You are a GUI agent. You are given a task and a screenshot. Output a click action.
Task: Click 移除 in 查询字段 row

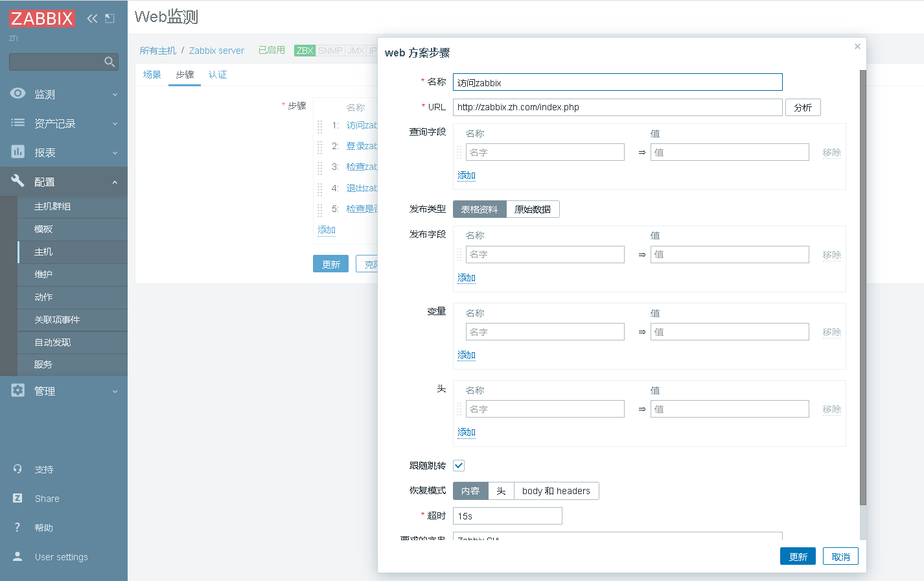(x=832, y=152)
